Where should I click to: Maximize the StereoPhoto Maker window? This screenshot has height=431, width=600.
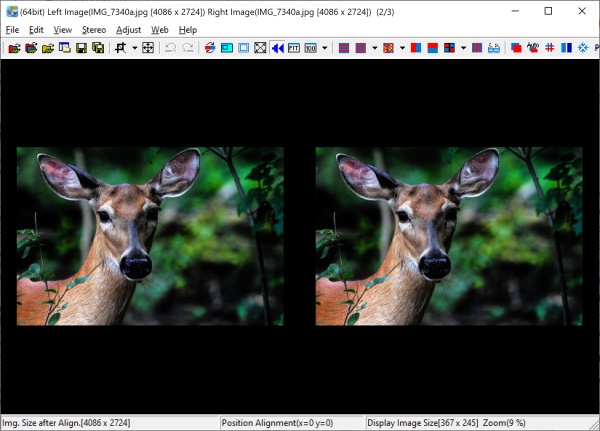(548, 11)
